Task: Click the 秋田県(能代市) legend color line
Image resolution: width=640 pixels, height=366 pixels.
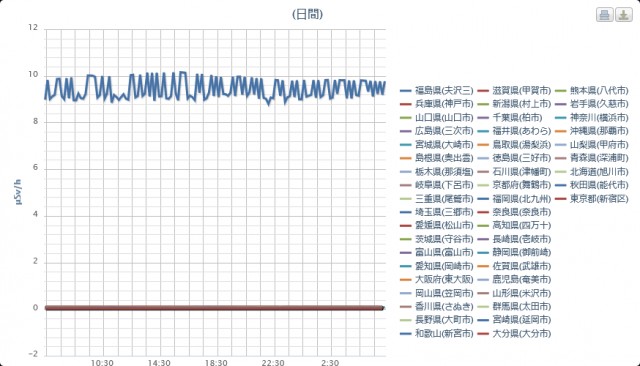Action: point(564,185)
